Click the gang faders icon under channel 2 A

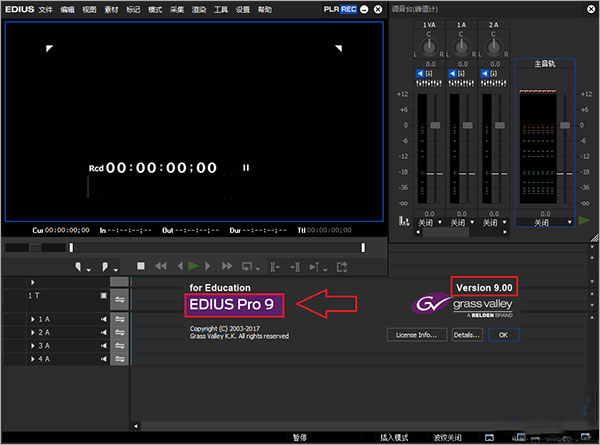click(x=494, y=83)
